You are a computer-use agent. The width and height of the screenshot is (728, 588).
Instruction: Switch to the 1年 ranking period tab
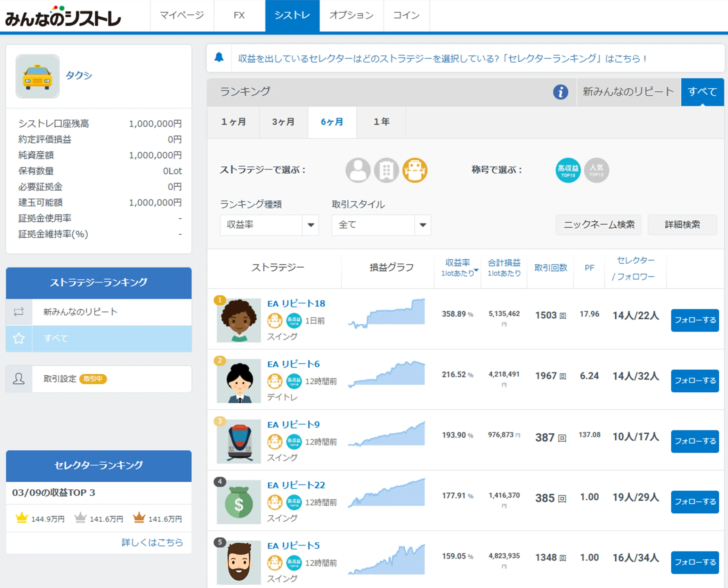381,122
